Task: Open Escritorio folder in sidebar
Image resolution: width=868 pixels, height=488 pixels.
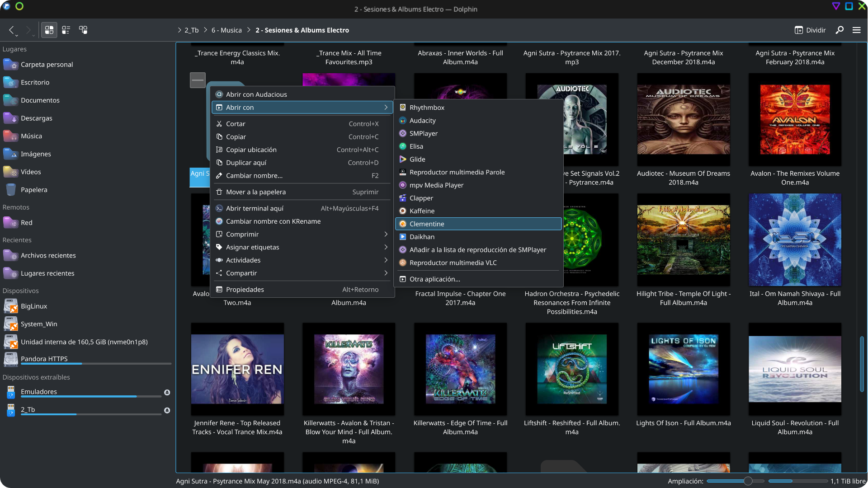Action: tap(87, 82)
